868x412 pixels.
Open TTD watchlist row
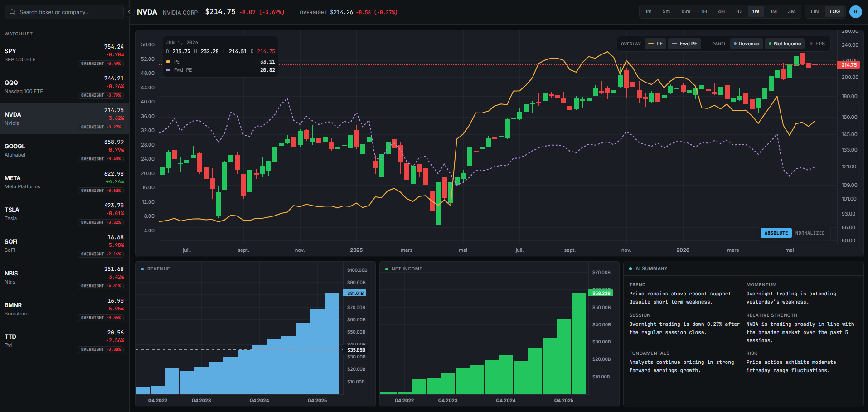pyautogui.click(x=64, y=341)
